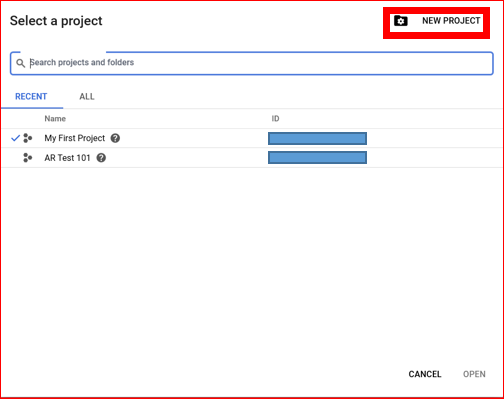Screen dimensions: 504x399
Task: Click the magnifier search icon
Action: pyautogui.click(x=21, y=63)
